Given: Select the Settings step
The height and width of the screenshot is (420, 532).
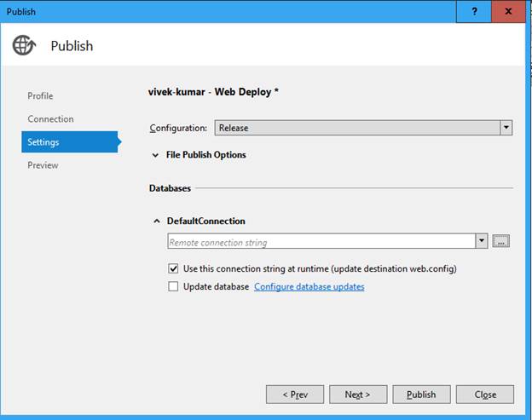Looking at the screenshot, I should pyautogui.click(x=43, y=142).
